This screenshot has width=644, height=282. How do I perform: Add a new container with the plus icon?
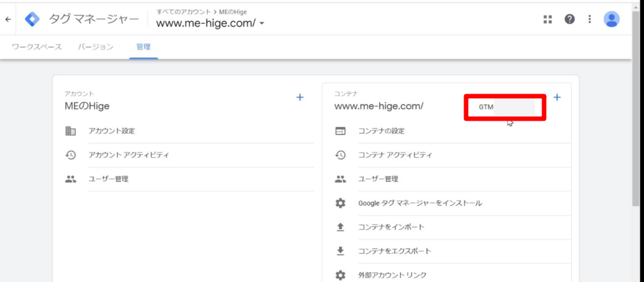click(x=557, y=97)
